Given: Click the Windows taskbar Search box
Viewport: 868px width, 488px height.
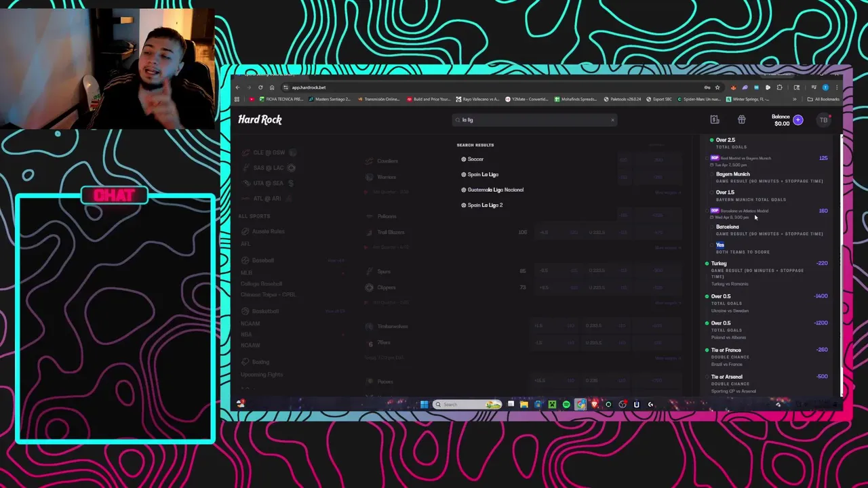Looking at the screenshot, I should click(468, 405).
